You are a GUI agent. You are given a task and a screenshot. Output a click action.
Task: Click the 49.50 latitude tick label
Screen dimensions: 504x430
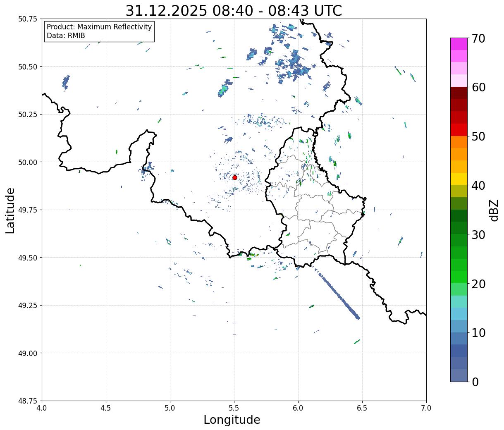coord(27,258)
